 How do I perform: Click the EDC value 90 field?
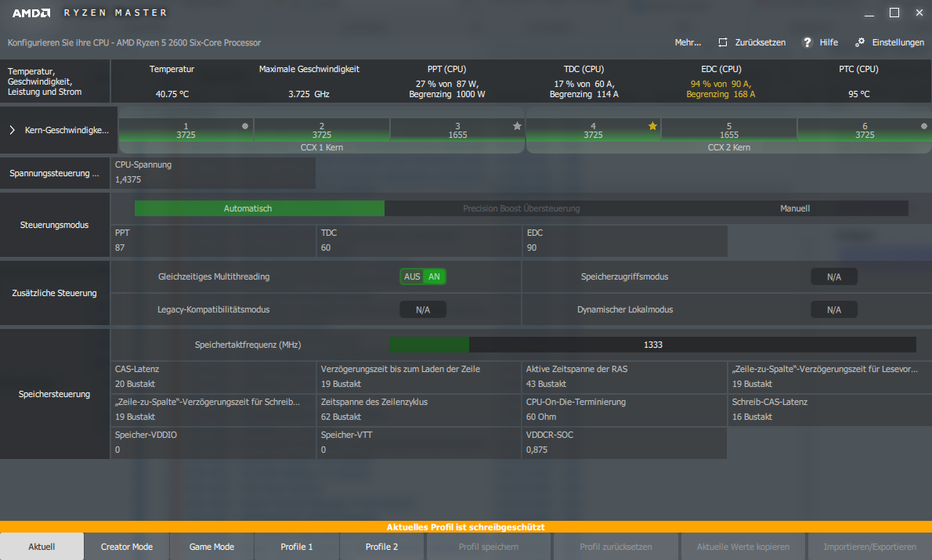(625, 240)
